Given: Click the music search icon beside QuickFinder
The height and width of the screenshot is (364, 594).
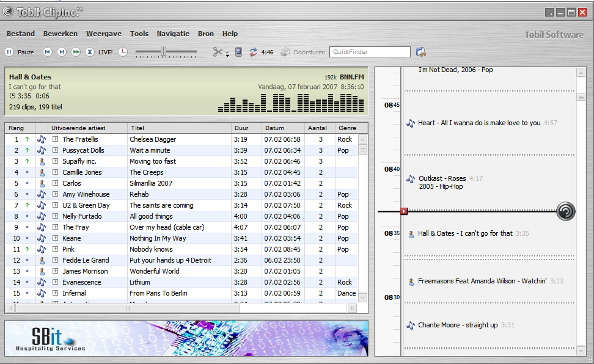Looking at the screenshot, I should (420, 52).
